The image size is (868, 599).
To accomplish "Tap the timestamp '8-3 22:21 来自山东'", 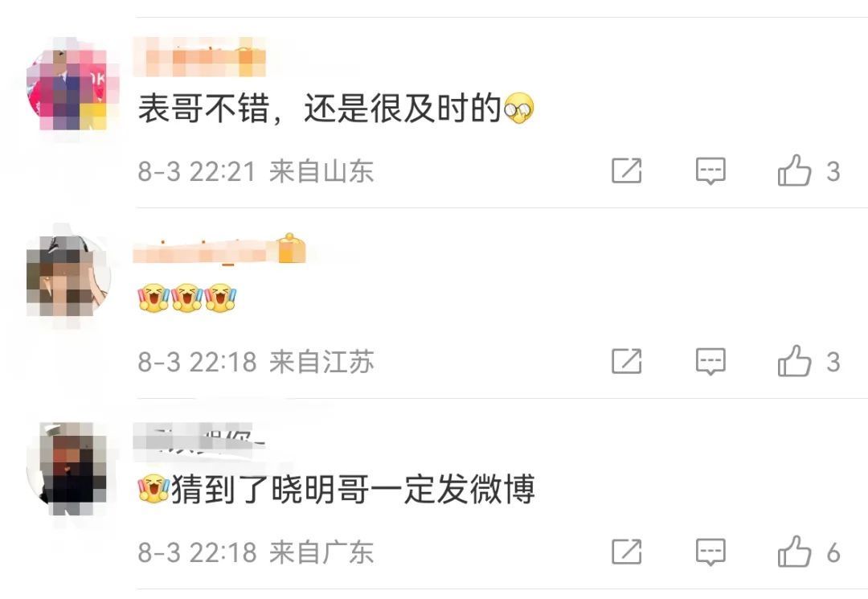I will coord(256,171).
